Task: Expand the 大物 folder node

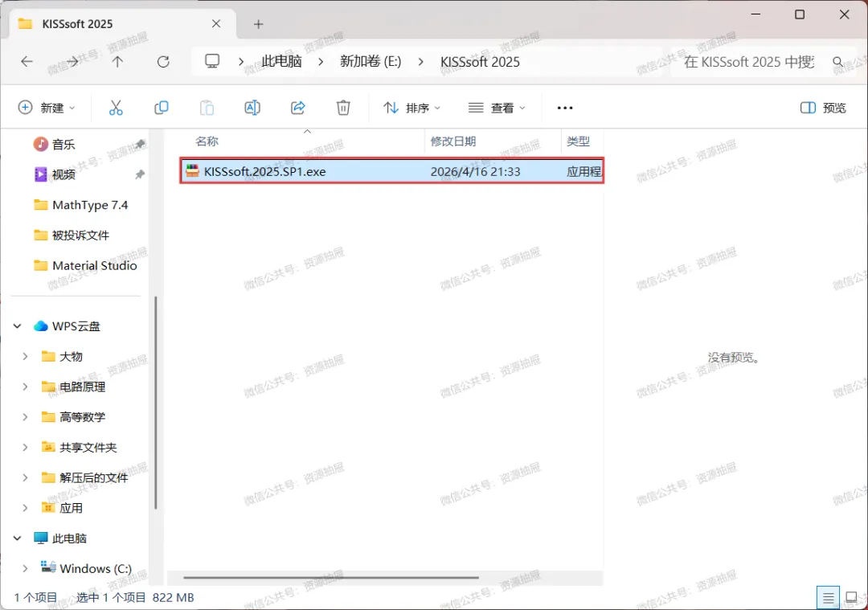Action: 25,357
